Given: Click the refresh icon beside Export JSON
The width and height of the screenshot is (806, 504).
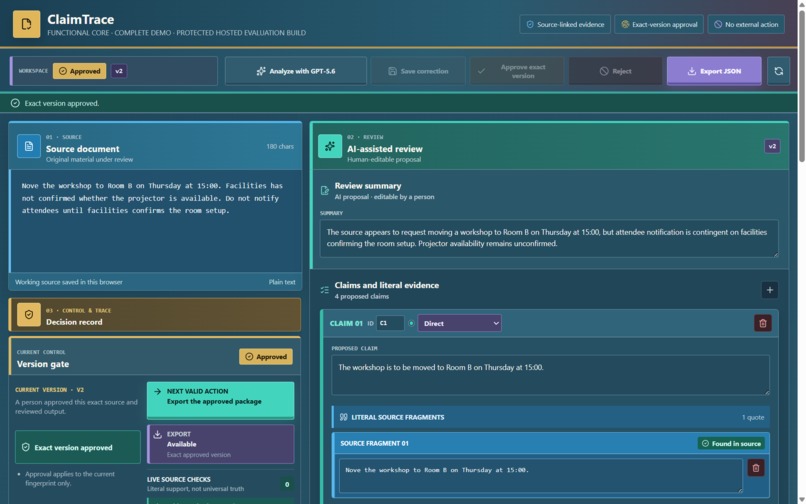Looking at the screenshot, I should tap(778, 71).
